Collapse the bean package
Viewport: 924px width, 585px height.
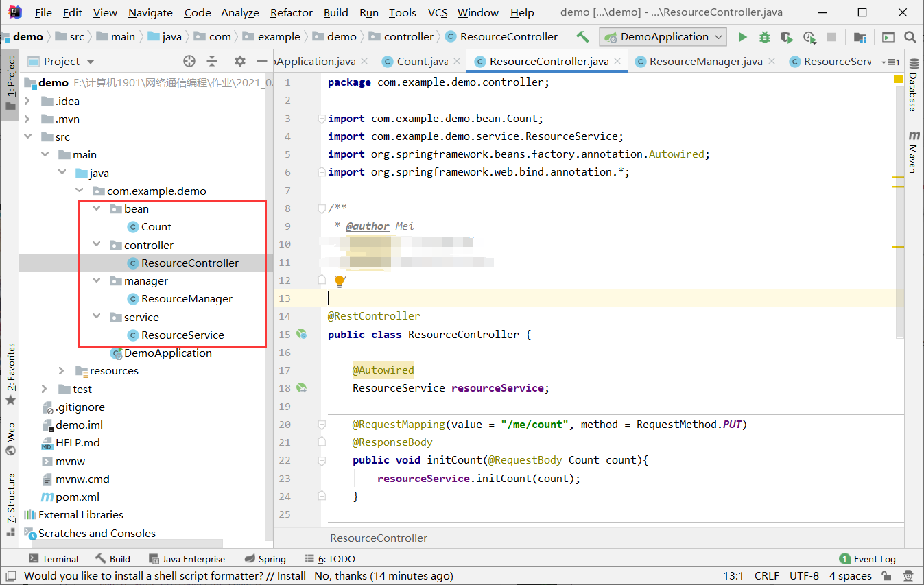96,208
